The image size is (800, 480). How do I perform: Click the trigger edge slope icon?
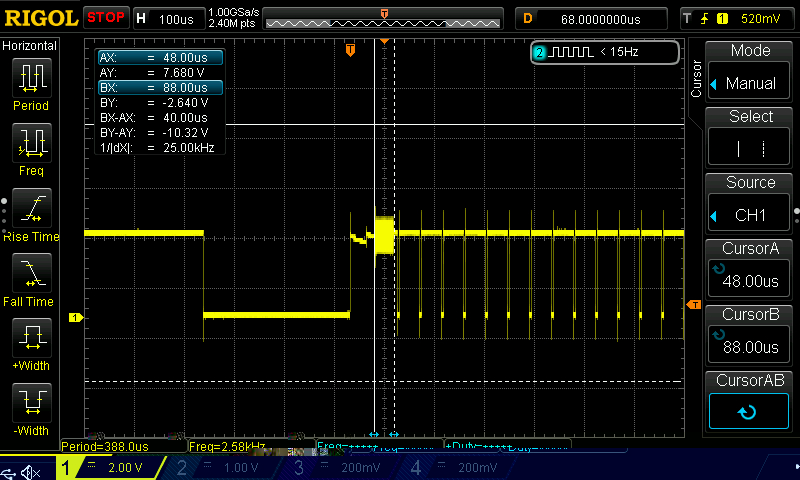(x=705, y=19)
